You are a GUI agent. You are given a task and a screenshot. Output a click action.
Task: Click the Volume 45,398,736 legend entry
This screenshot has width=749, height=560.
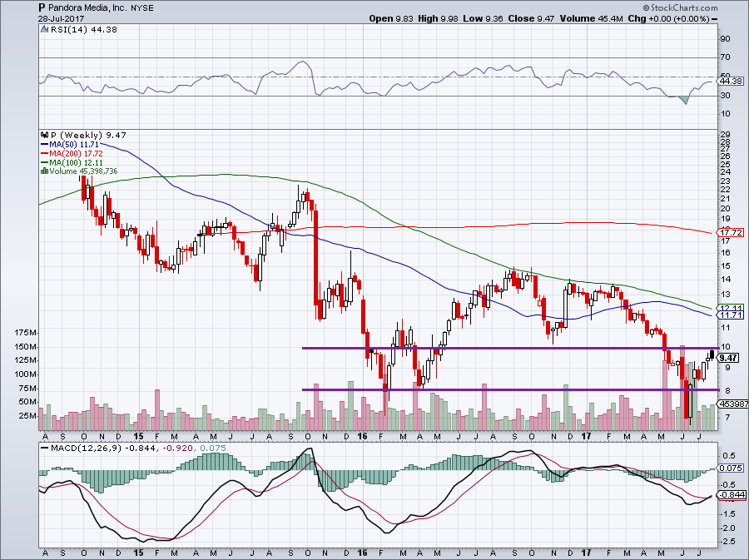[83, 171]
